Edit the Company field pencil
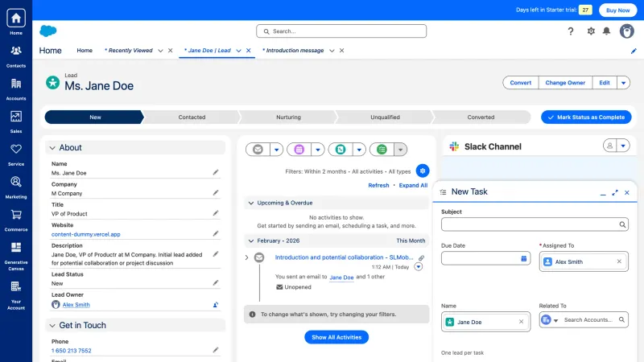The height and width of the screenshot is (362, 644). click(216, 192)
